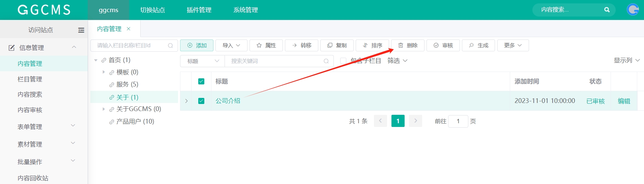This screenshot has width=644, height=184.
Task: Select 首页 (1) in column tree
Action: (x=119, y=60)
